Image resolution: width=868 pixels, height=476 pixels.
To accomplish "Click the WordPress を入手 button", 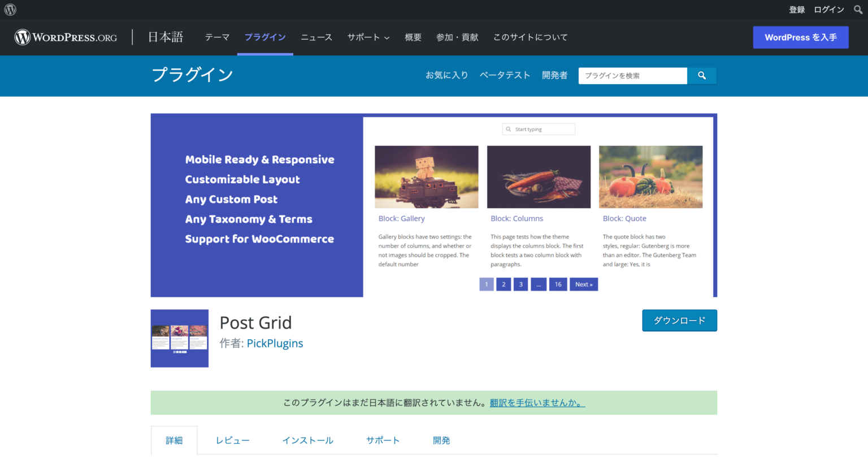I will 800,37.
